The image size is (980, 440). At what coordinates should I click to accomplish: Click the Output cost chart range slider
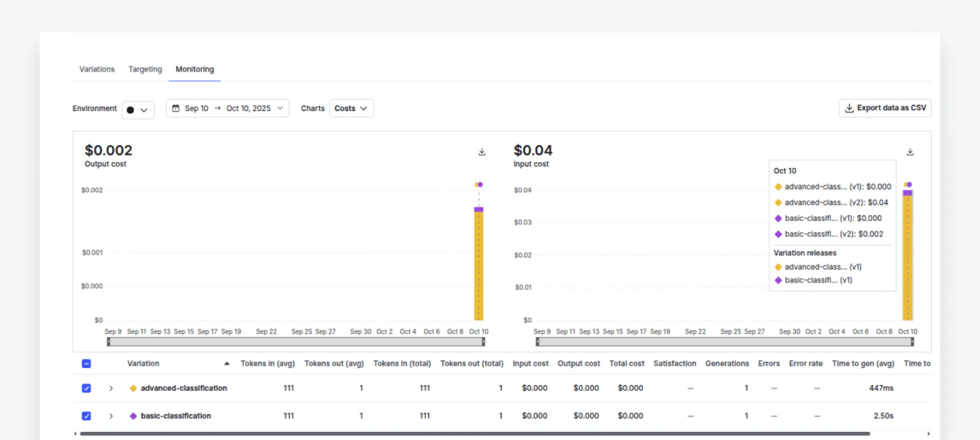296,342
